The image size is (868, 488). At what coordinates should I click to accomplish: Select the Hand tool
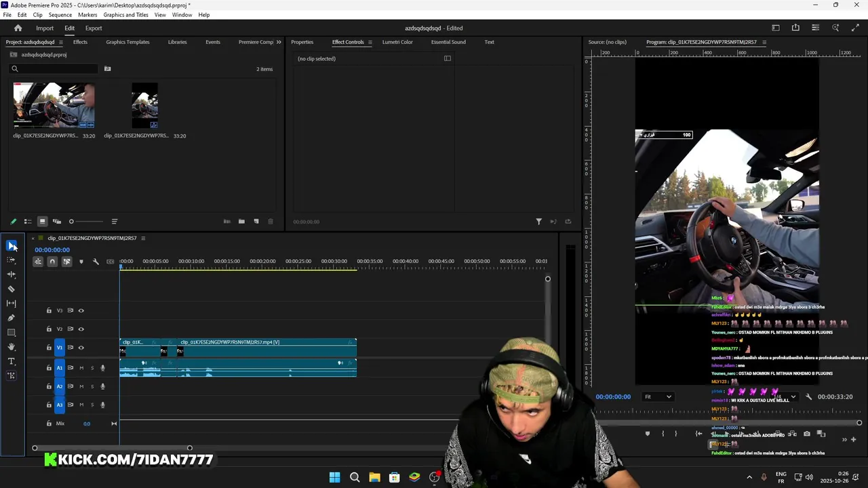[12, 347]
